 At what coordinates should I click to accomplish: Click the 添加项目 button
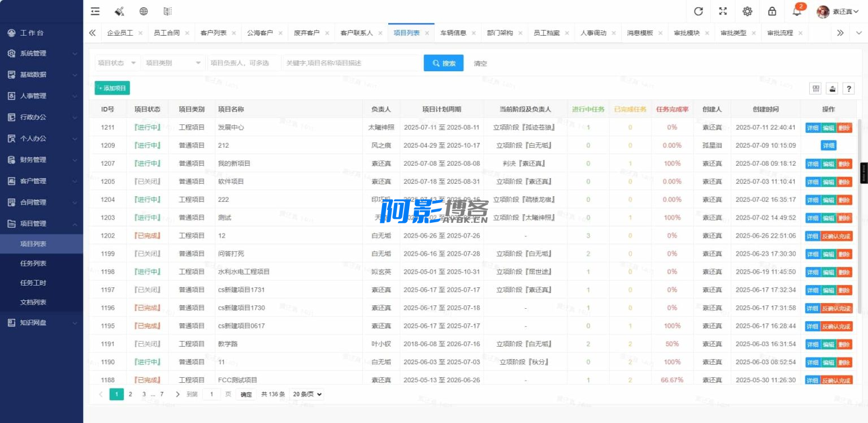tap(112, 88)
